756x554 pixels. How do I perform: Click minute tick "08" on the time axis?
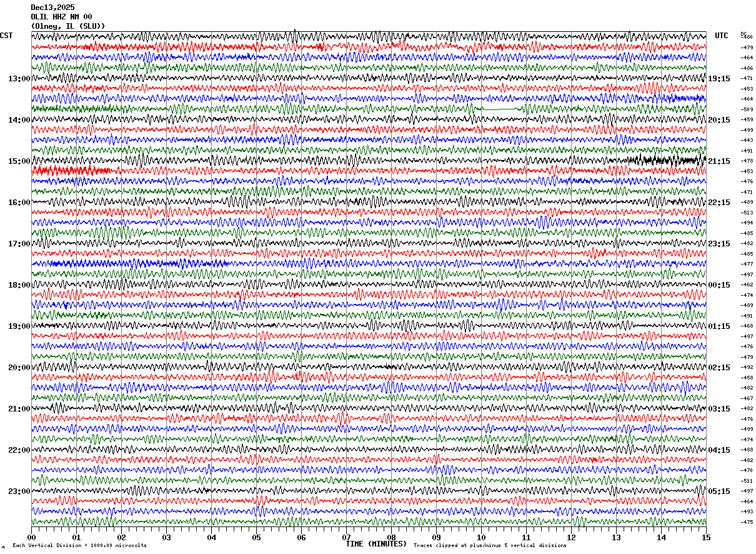[391, 537]
